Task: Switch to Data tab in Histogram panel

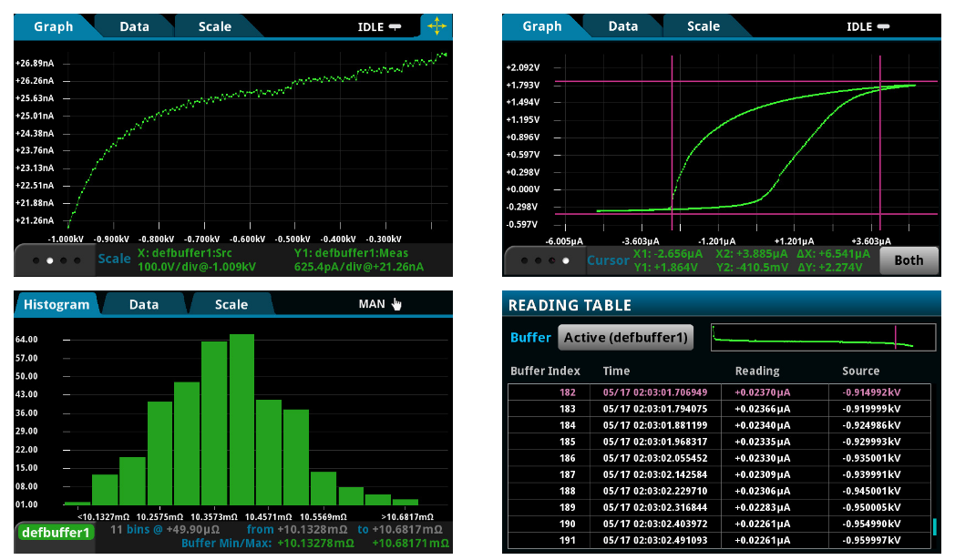Action: click(x=144, y=304)
